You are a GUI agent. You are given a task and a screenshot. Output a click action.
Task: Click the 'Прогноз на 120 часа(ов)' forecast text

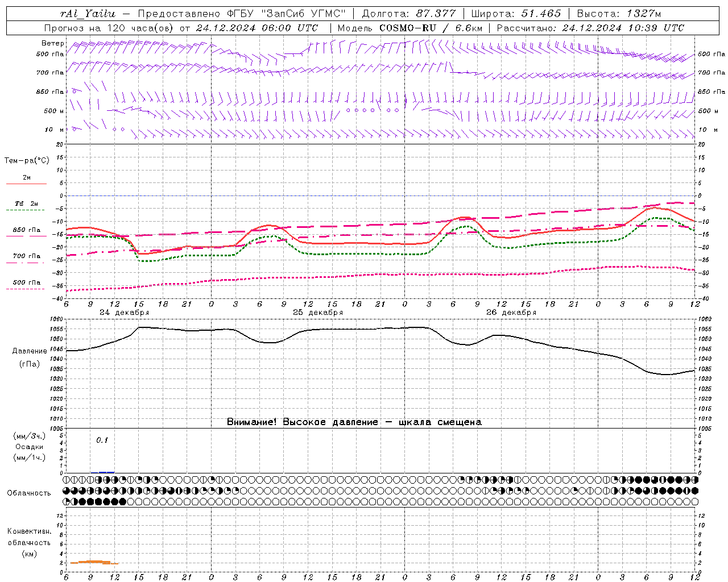[x=109, y=28]
